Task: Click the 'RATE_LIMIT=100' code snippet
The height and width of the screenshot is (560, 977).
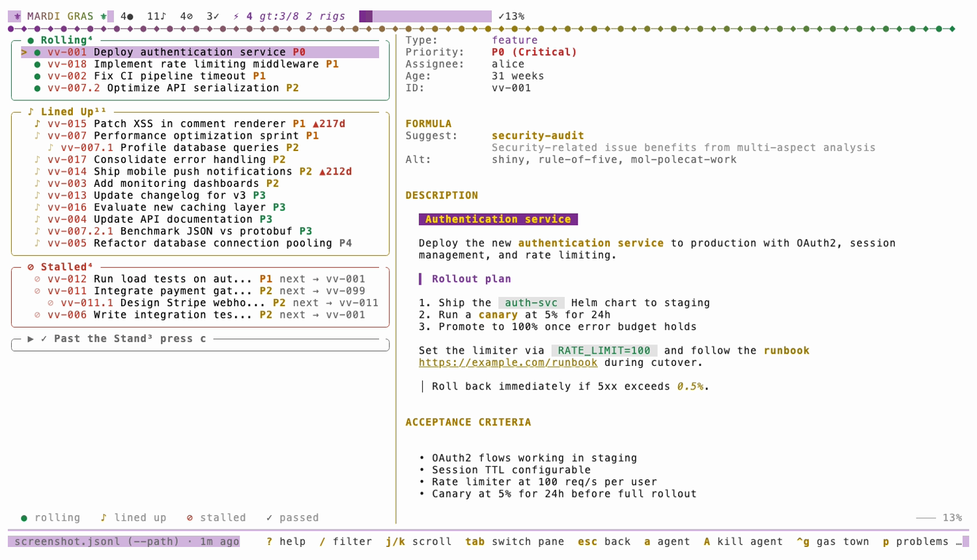Action: tap(604, 351)
